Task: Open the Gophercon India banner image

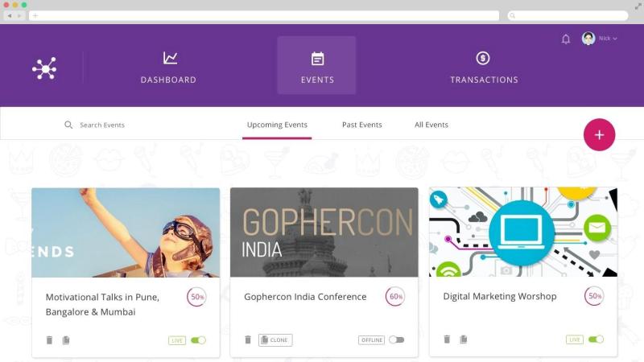Action: click(x=324, y=232)
